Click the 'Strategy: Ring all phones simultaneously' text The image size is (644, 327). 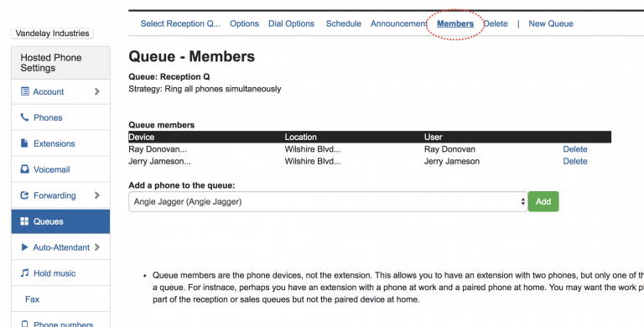[x=205, y=89]
